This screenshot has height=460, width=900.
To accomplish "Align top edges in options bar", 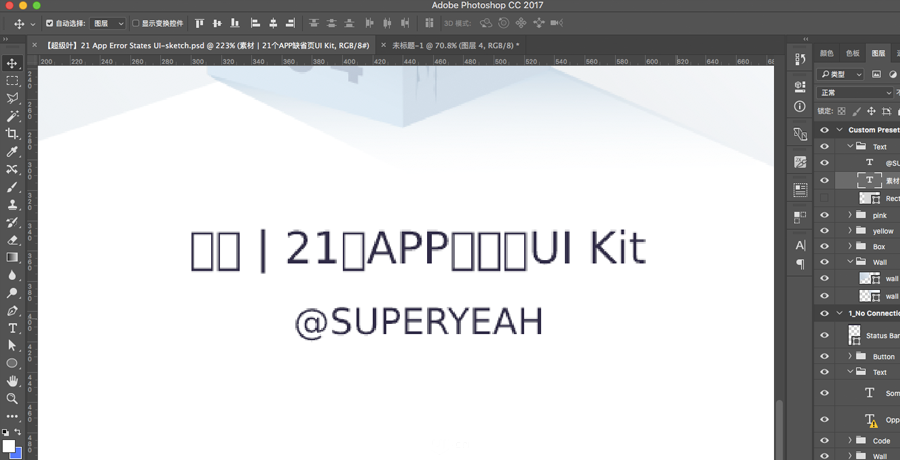I will [199, 24].
